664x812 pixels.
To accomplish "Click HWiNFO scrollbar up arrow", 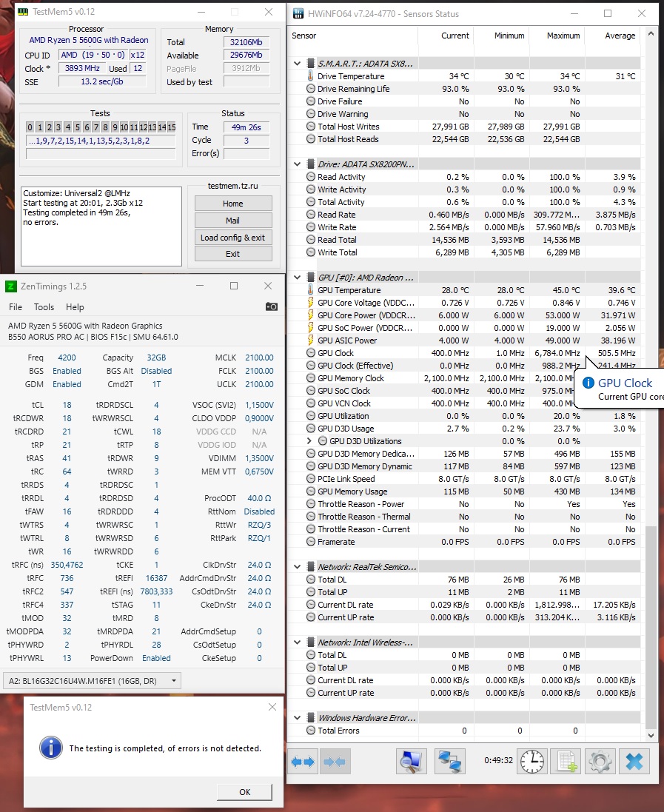I will point(651,34).
